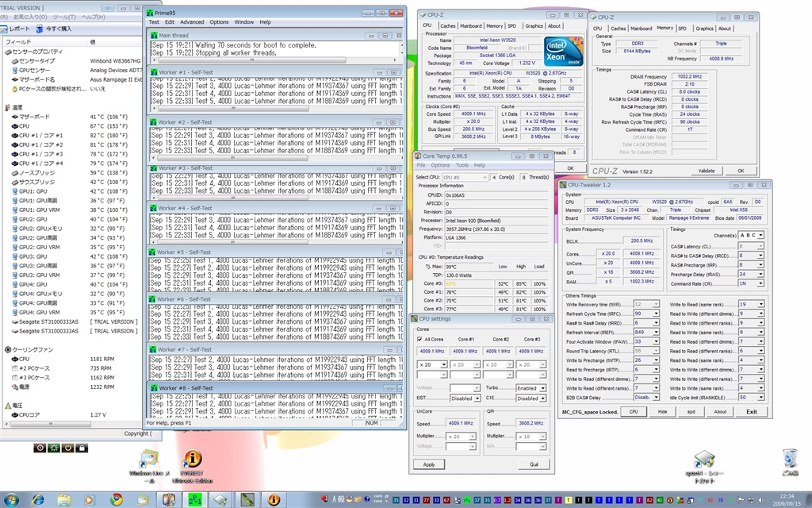Click the Windows Media Player taskbar icon
Viewport: 812px width, 508px height.
point(90,499)
